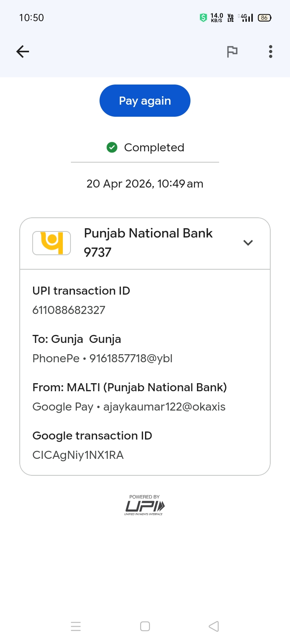This screenshot has width=290, height=644.
Task: Tap the Powered by UPI logo
Action: (145, 506)
